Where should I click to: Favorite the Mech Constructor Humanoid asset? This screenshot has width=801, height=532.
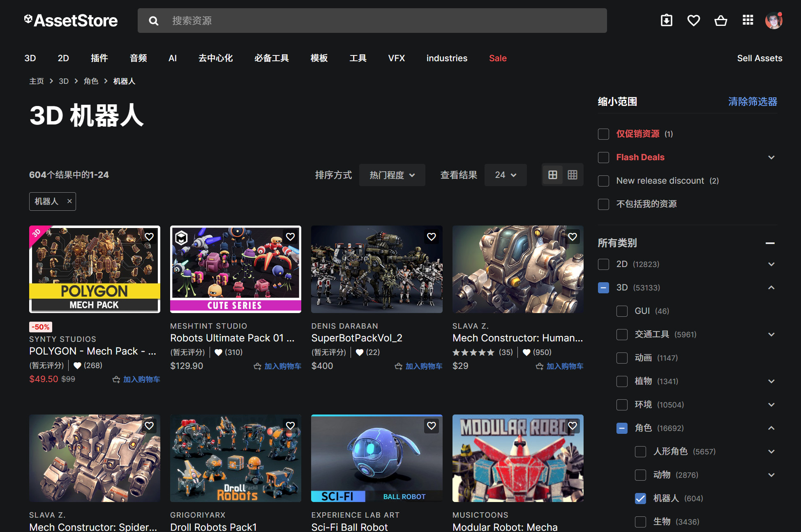[572, 237]
